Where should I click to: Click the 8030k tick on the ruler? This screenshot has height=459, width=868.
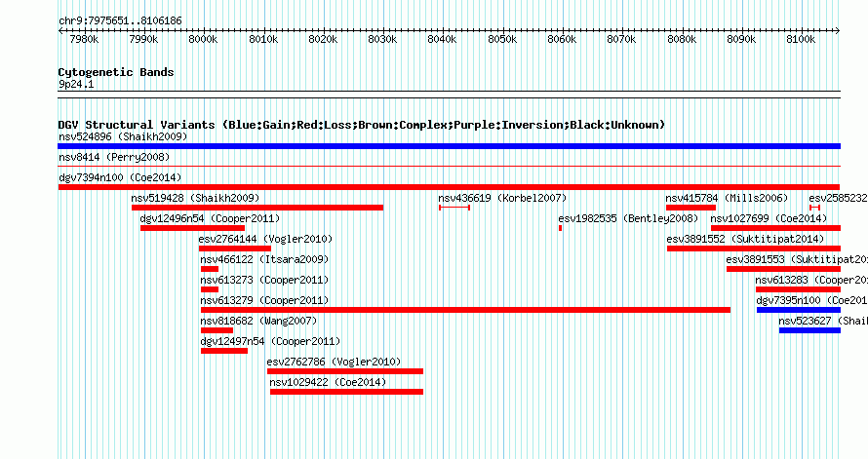coord(382,39)
